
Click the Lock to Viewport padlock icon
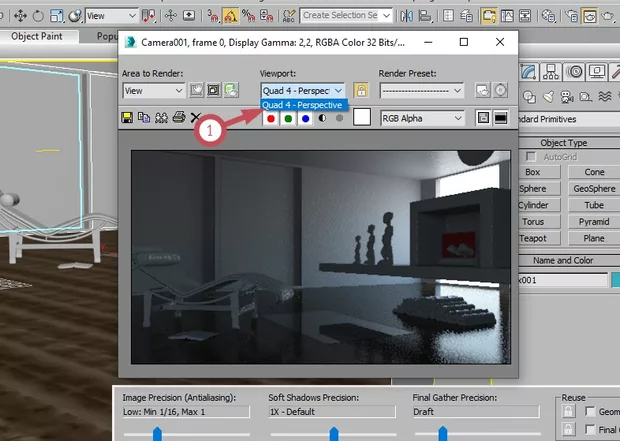coord(361,90)
